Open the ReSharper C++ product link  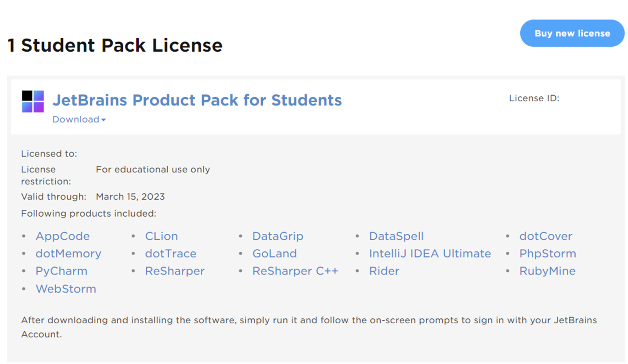click(x=295, y=271)
